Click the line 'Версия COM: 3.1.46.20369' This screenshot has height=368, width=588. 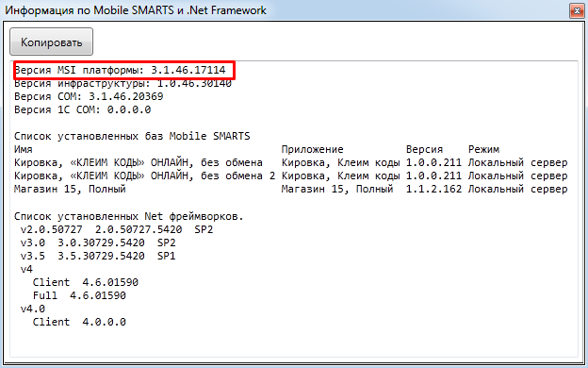coord(89,96)
